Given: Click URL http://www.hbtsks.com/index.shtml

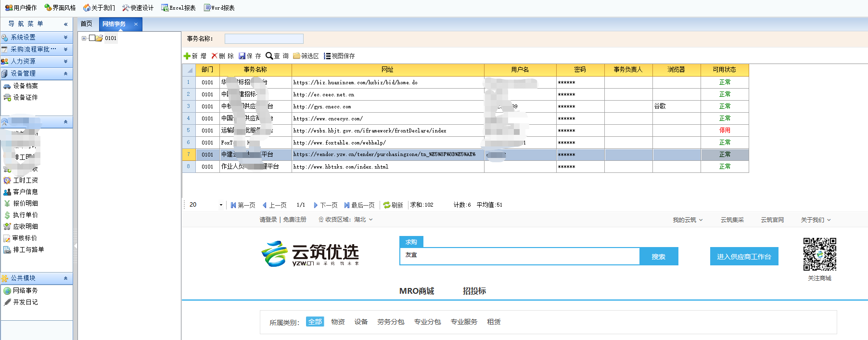Looking at the screenshot, I should pyautogui.click(x=341, y=167).
